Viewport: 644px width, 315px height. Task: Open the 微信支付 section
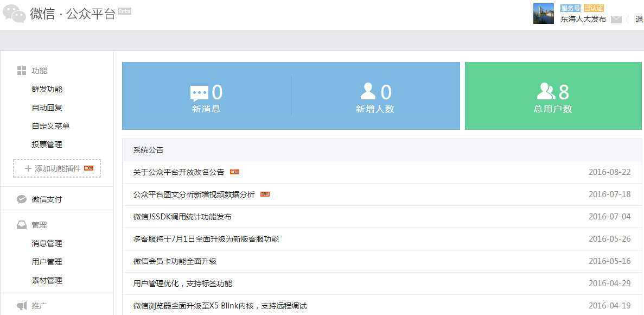click(x=47, y=199)
